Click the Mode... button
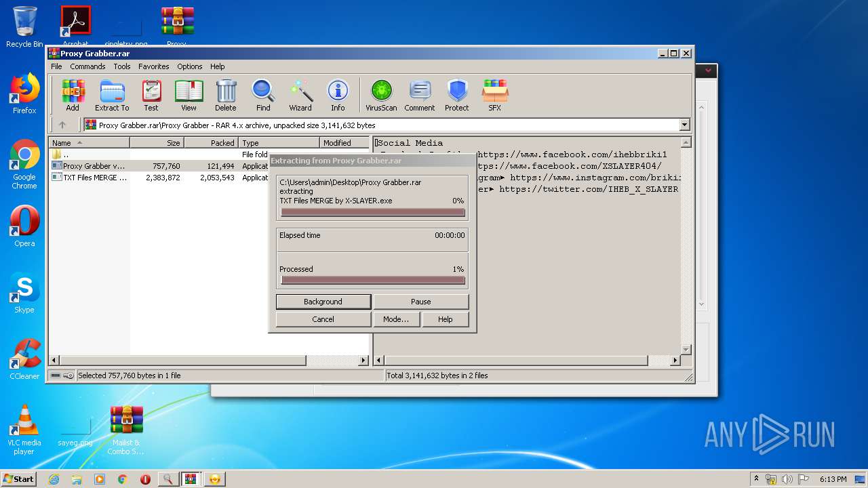Viewport: 868px width, 488px height. click(396, 319)
